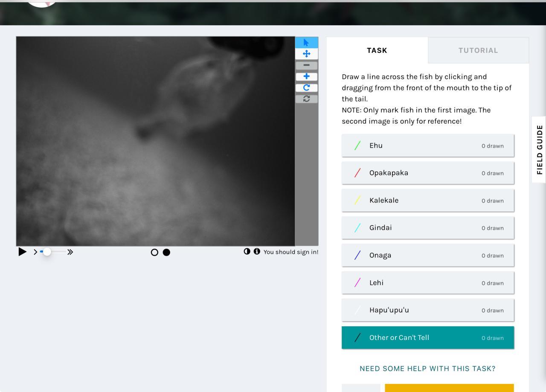Click the green Ehu line icon
Image resolution: width=546 pixels, height=392 pixels.
[357, 145]
